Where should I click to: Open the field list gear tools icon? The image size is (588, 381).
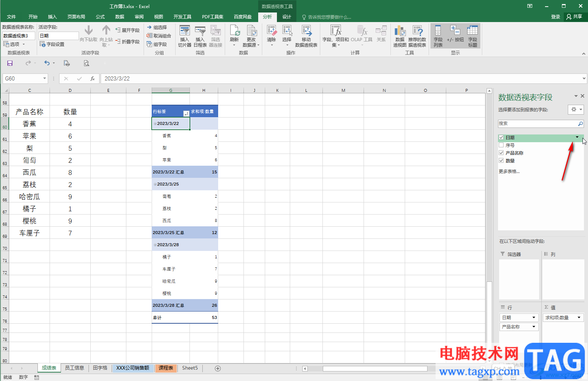(576, 109)
